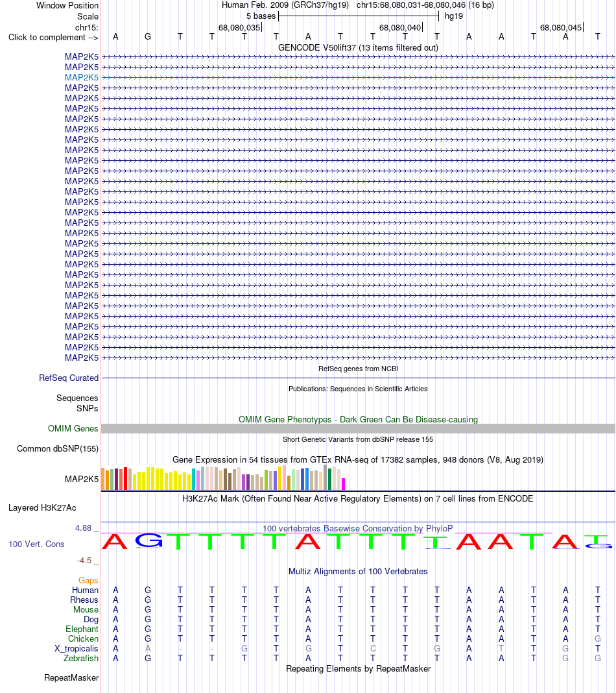616x693 pixels.
Task: Click the Common dbSNP(155) label
Action: pyautogui.click(x=58, y=448)
